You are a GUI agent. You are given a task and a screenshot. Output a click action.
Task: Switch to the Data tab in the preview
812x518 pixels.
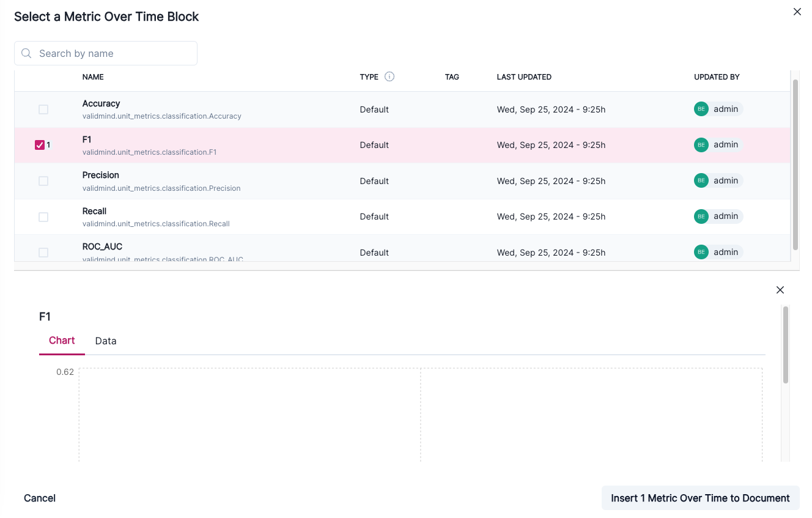105,341
